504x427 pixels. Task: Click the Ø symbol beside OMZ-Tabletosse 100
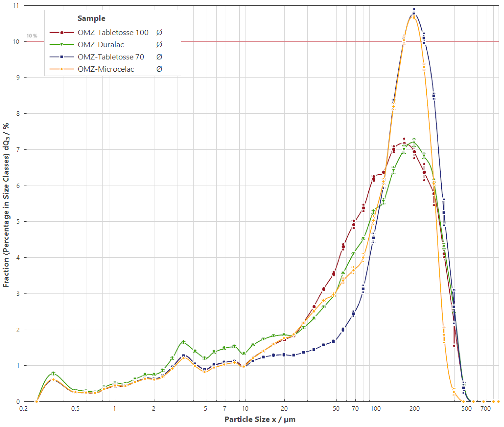point(159,32)
